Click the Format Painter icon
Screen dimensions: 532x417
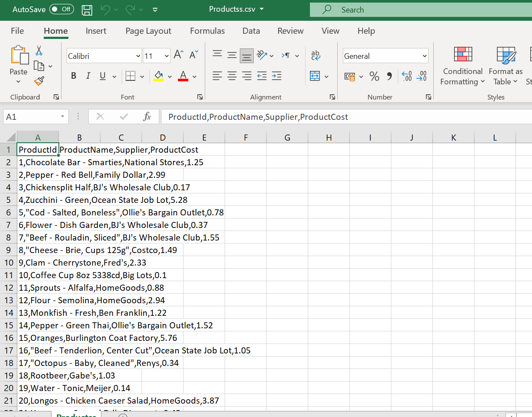pyautogui.click(x=39, y=81)
